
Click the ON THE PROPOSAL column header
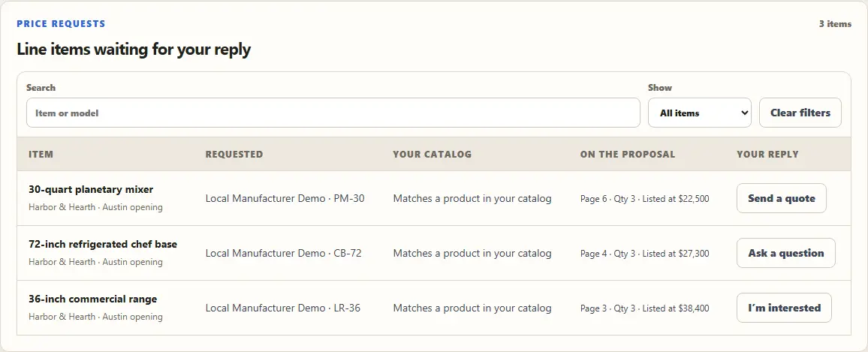tap(628, 154)
